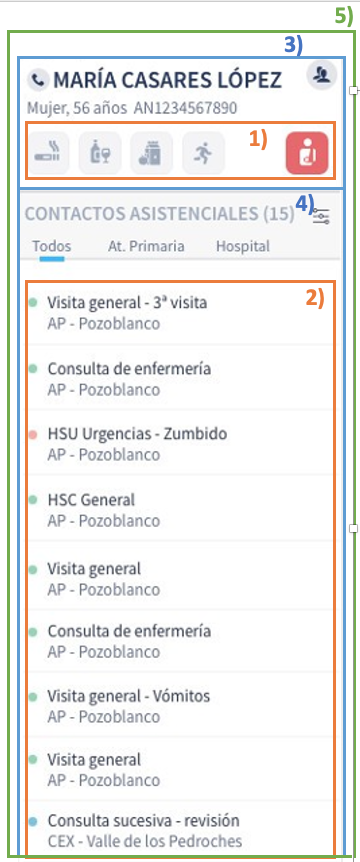Open the contacts filter sliders icon
This screenshot has height=862, width=360.
click(x=322, y=216)
